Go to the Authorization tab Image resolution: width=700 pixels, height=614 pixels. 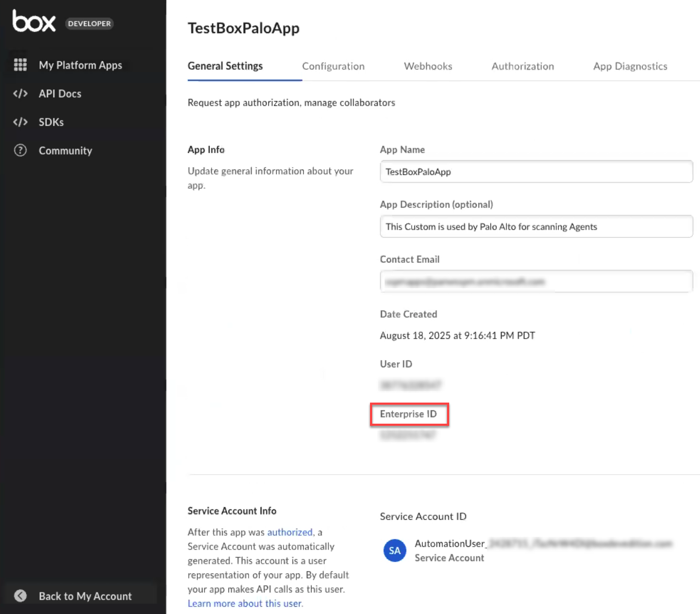522,66
